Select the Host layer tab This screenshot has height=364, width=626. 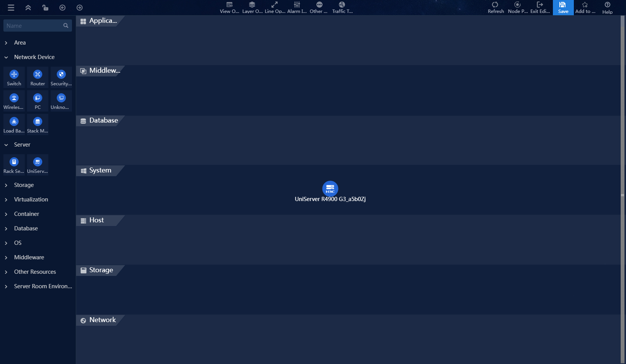(x=100, y=220)
